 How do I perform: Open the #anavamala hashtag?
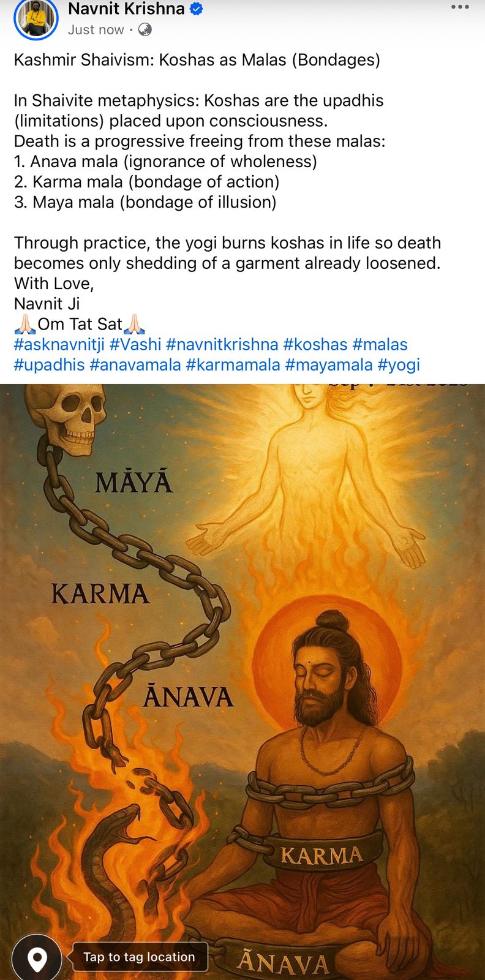pos(135,365)
